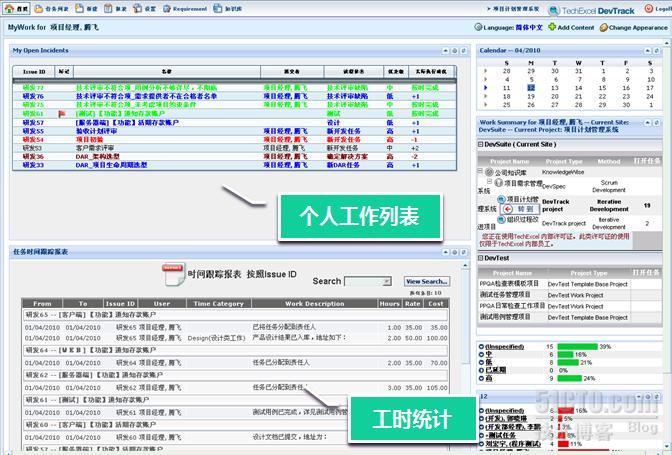
Task: Click the Logout icon
Action: (649, 9)
